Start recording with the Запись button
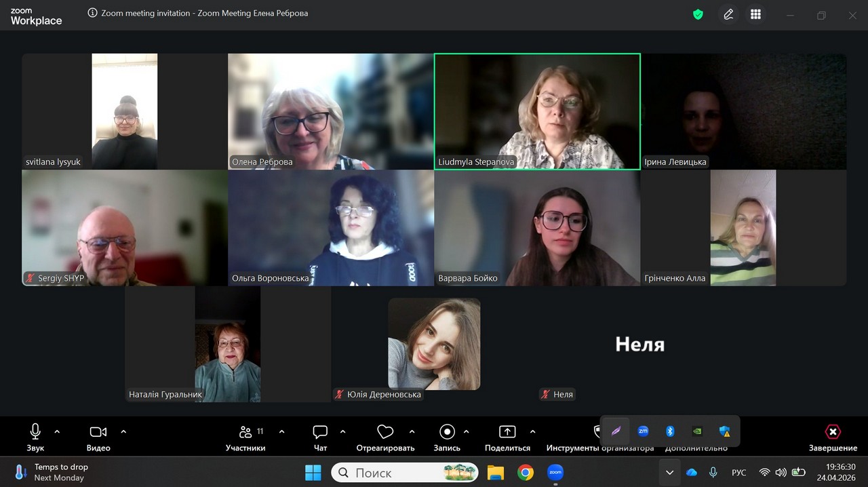 pyautogui.click(x=447, y=436)
